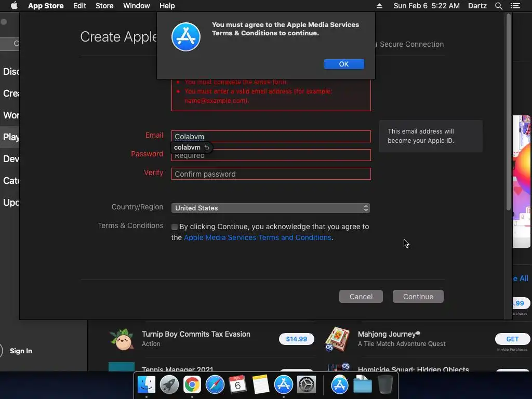Select the Create sidebar item

(x=10, y=93)
